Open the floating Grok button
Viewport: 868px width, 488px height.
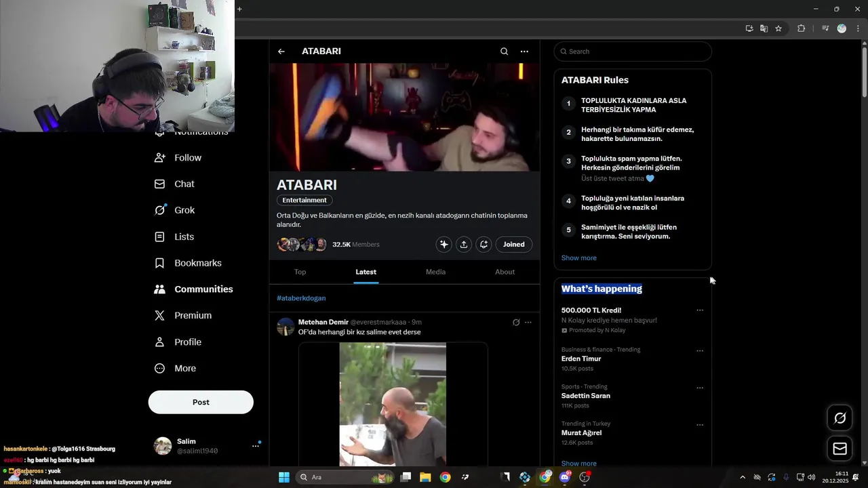click(840, 418)
